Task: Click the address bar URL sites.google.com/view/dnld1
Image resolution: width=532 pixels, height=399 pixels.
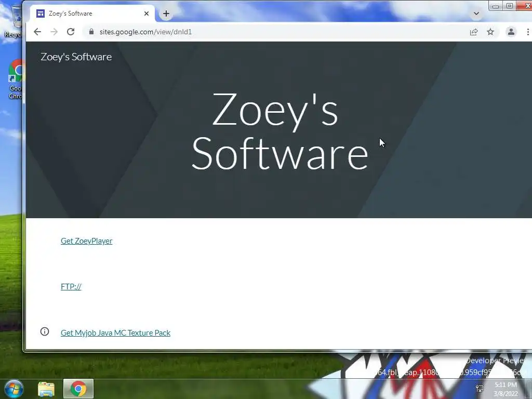Action: (145, 32)
